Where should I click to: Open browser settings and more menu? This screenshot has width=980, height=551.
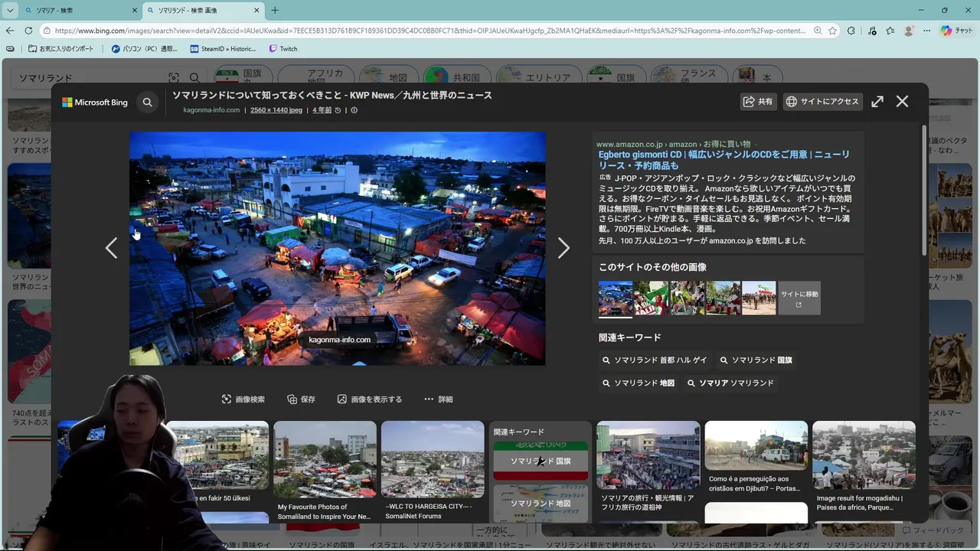click(927, 31)
